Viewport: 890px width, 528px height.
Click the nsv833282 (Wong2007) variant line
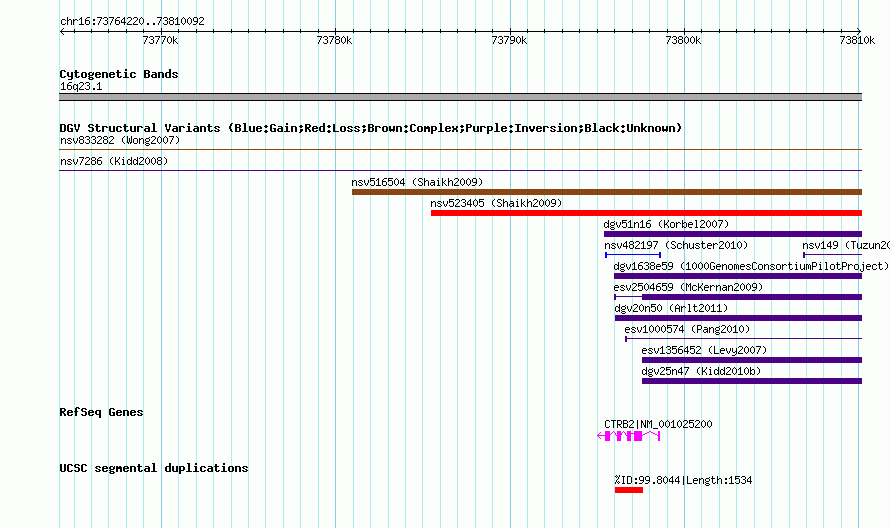click(x=460, y=150)
